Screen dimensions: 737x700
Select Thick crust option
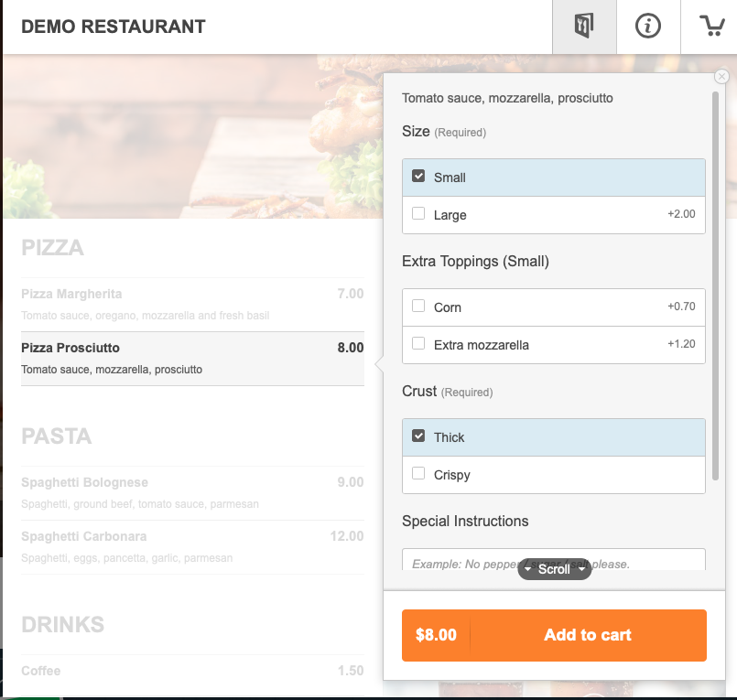coord(554,437)
